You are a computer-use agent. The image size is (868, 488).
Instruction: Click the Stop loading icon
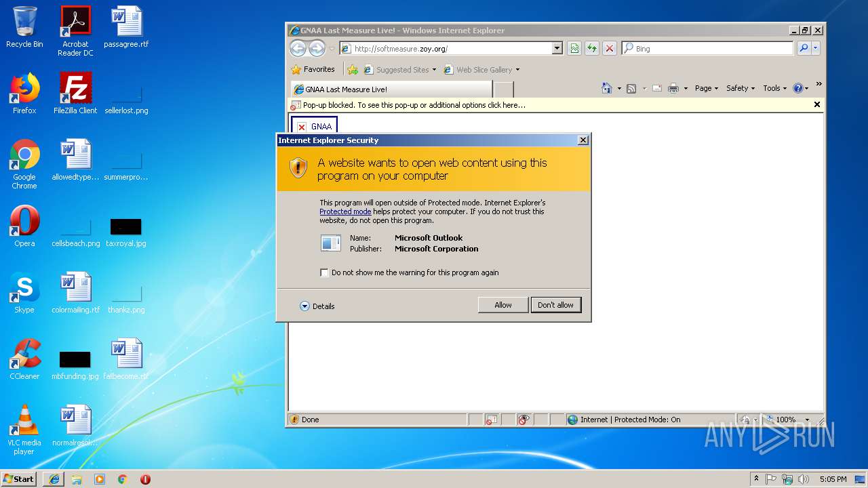pos(610,49)
